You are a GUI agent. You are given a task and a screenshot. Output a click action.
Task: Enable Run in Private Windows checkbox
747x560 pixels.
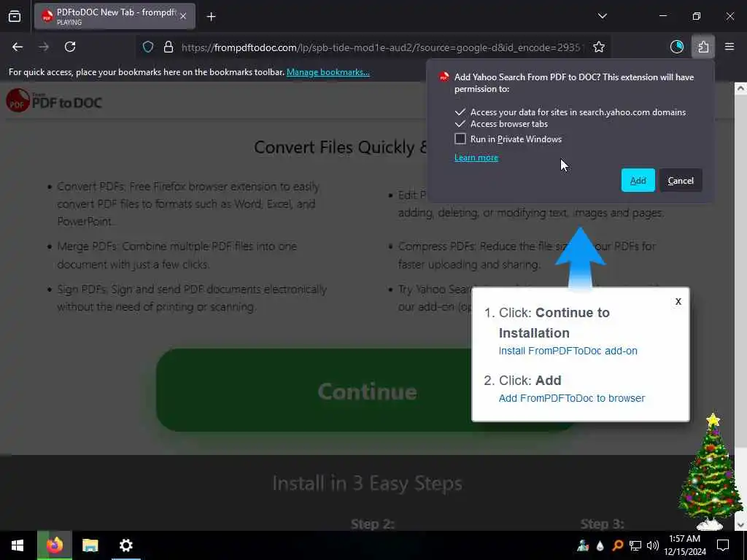[460, 139]
